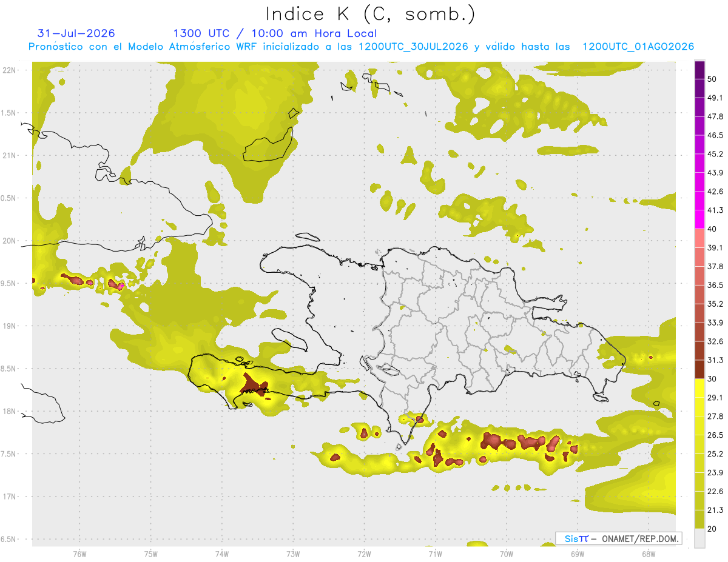Click the gray swatch below 20 on colorbar
The image size is (728, 562).
pos(699,538)
